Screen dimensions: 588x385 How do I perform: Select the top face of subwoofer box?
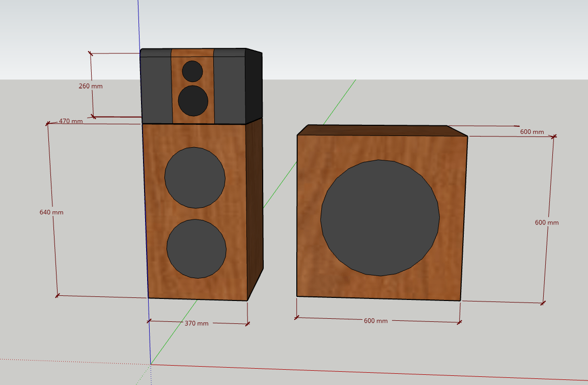click(x=382, y=130)
